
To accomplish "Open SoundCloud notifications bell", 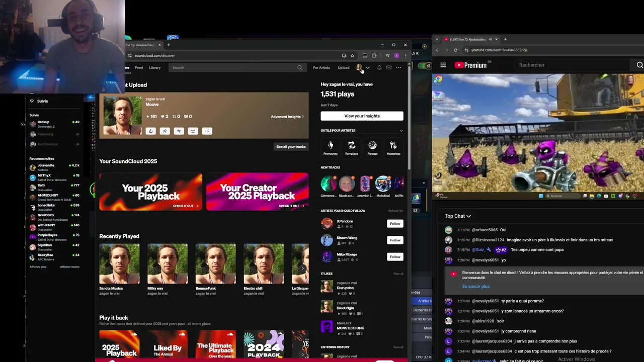I will [x=379, y=67].
